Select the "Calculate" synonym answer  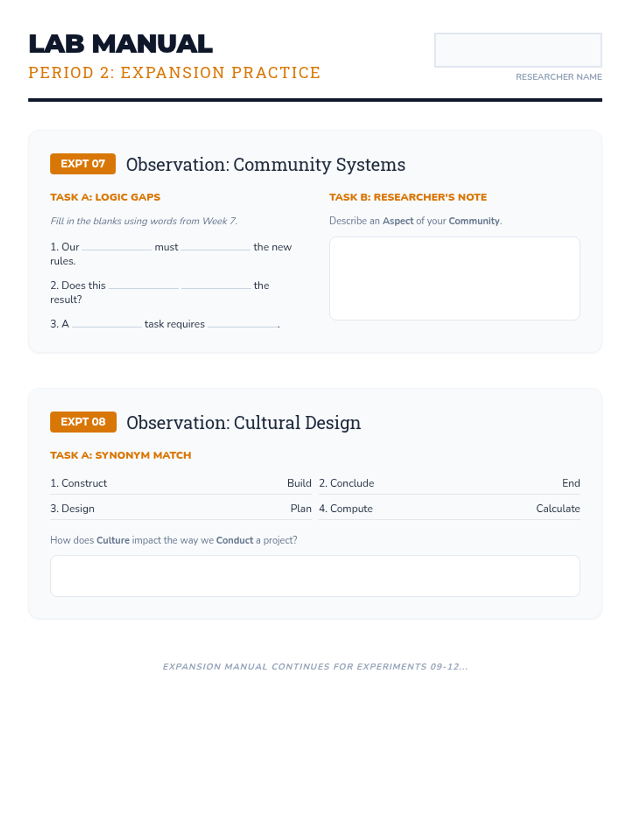pyautogui.click(x=558, y=508)
